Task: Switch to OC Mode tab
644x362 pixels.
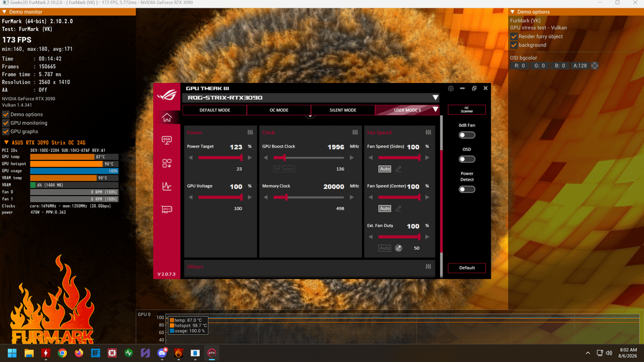Action: (x=279, y=110)
